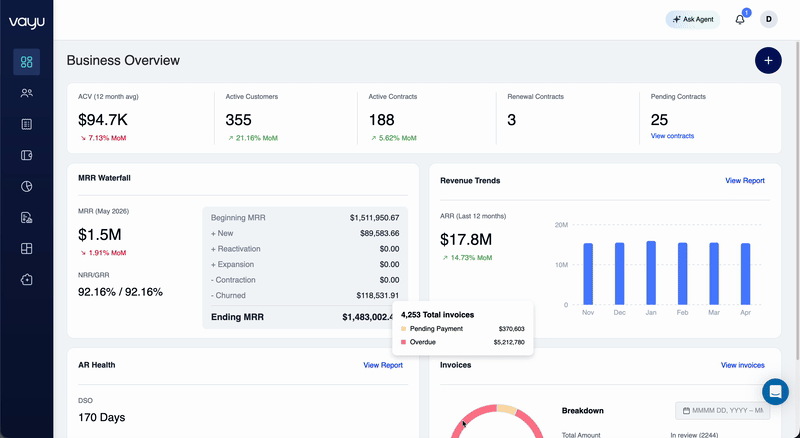Click the round plus create button
Image resolution: width=800 pixels, height=438 pixels.
768,60
